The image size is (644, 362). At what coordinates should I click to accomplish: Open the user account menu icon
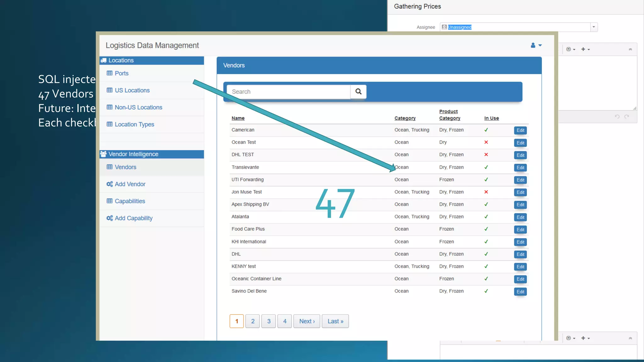click(536, 45)
